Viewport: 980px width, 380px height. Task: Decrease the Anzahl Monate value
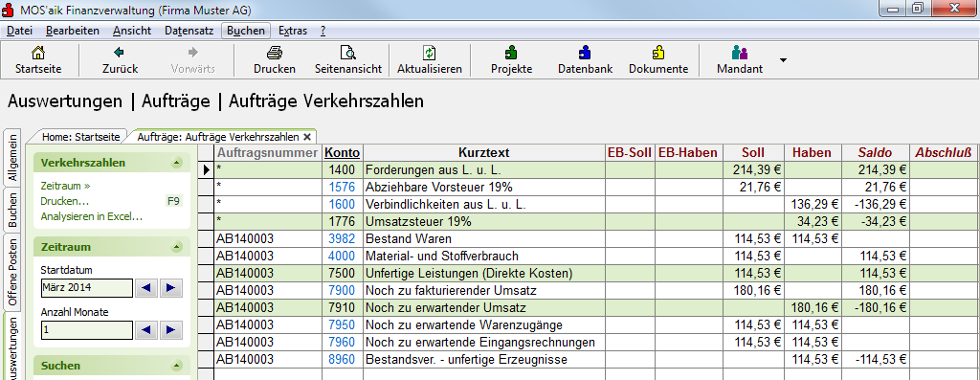146,330
